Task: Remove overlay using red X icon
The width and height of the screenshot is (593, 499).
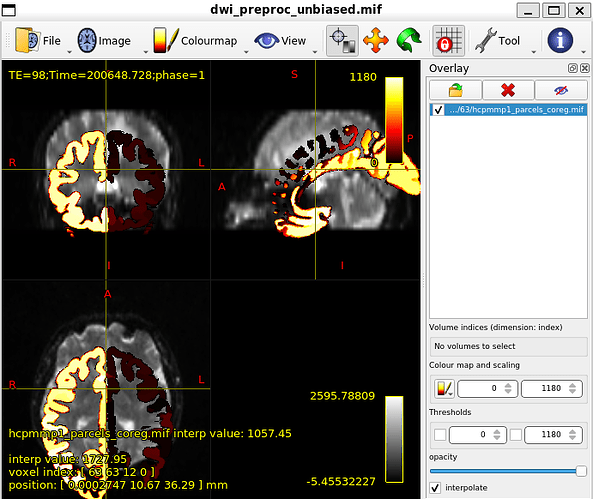Action: tap(508, 90)
